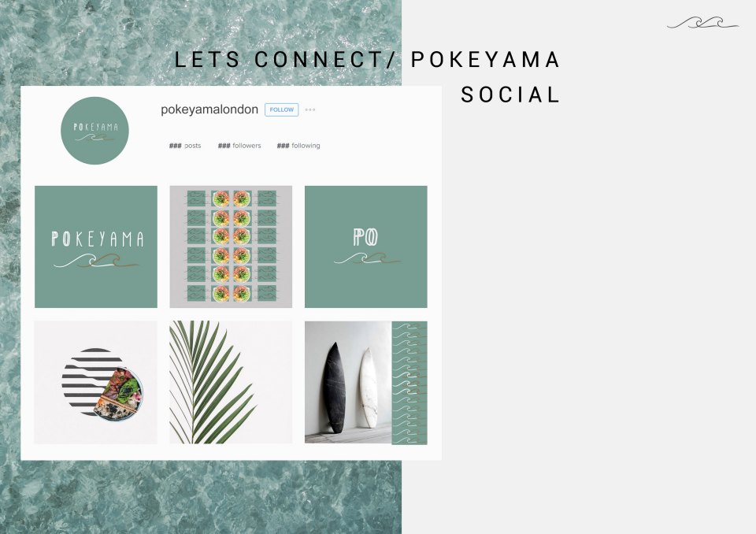
Task: Click the pokeyamalondon username
Action: [209, 109]
